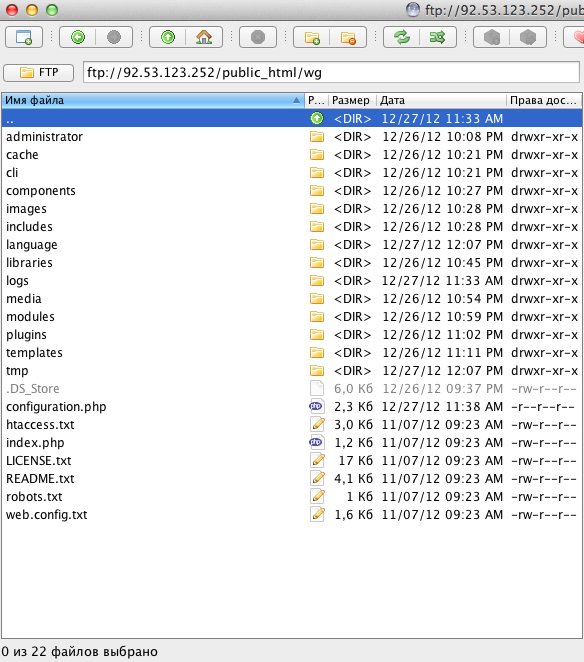Image resolution: width=584 pixels, height=662 pixels.
Task: Select the includes folder
Action: 292,227
